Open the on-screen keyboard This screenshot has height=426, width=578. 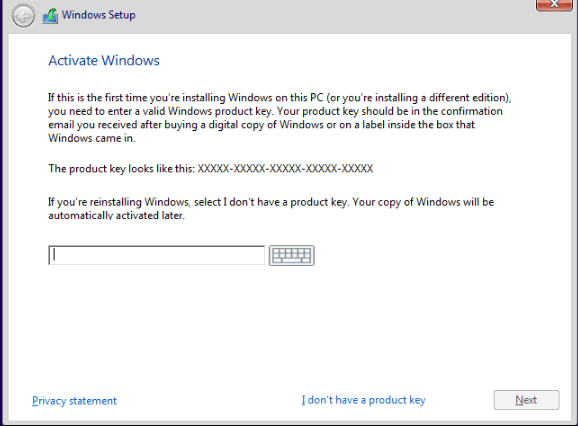click(x=292, y=255)
